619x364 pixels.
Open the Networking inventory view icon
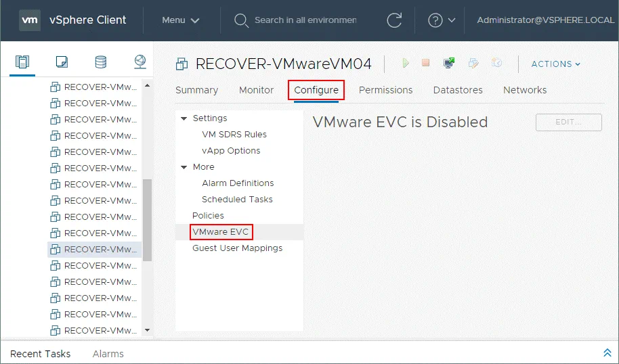point(140,62)
